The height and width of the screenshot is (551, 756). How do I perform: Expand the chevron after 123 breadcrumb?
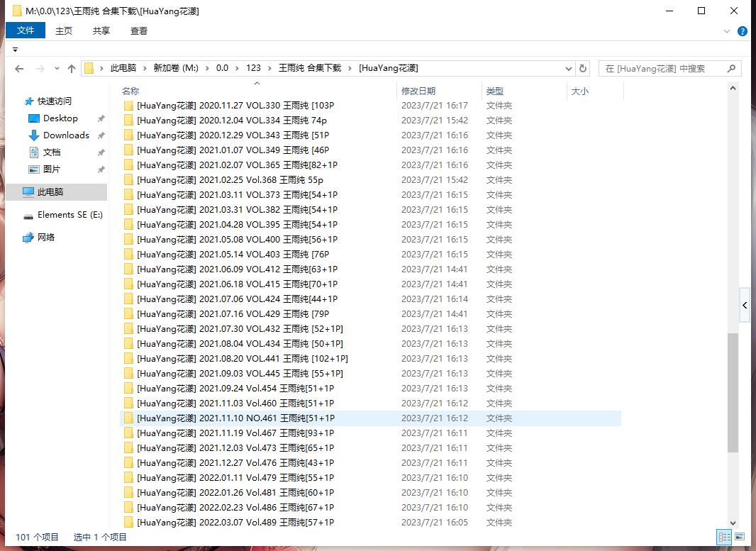(x=269, y=69)
